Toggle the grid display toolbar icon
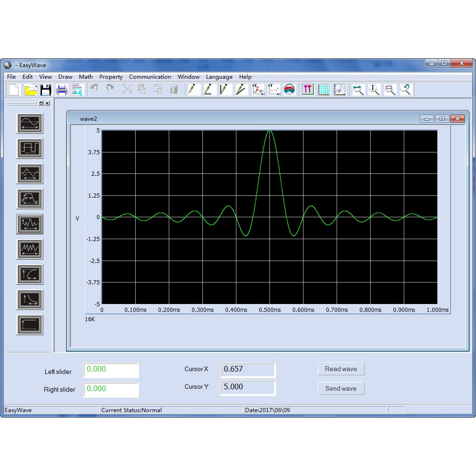The height and width of the screenshot is (476, 476). (x=324, y=90)
